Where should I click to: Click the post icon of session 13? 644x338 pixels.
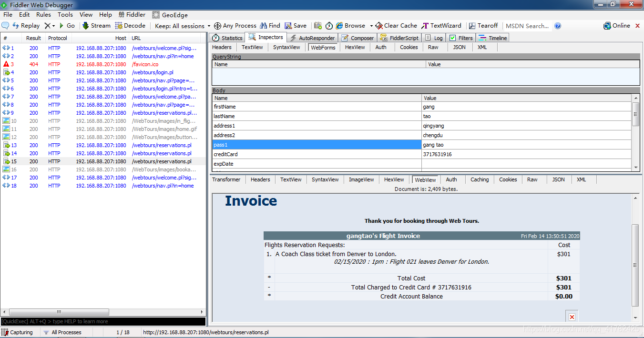click(x=7, y=145)
